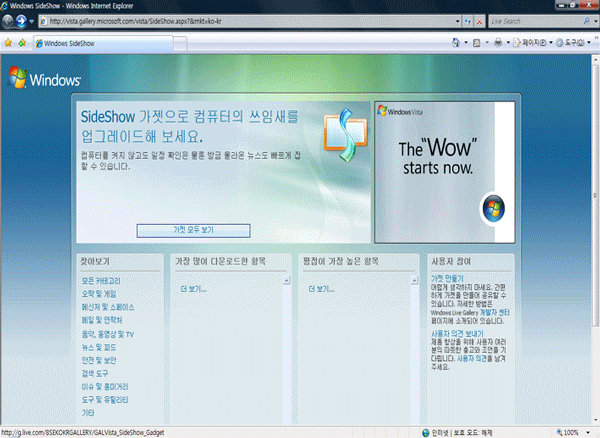Open the 도구 및 유틸리티 category link

tap(105, 400)
